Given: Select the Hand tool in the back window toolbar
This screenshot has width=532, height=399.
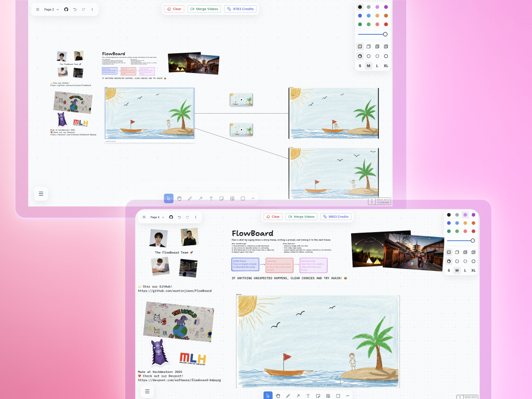Looking at the screenshot, I should pyautogui.click(x=179, y=198).
